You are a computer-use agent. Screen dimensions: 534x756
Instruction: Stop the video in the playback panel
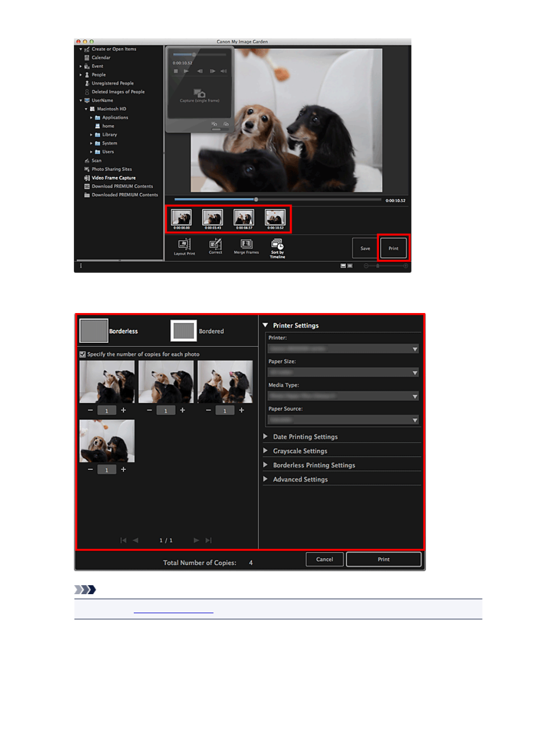point(176,71)
